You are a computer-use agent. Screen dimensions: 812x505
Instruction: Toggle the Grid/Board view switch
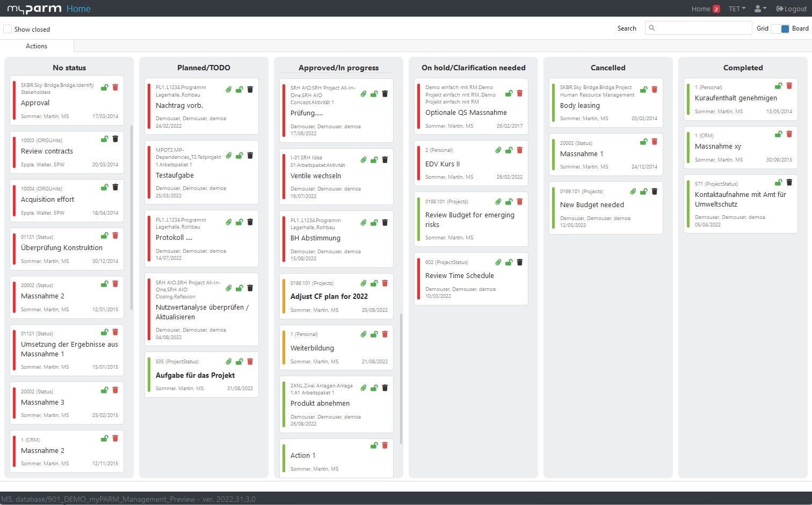pos(780,28)
